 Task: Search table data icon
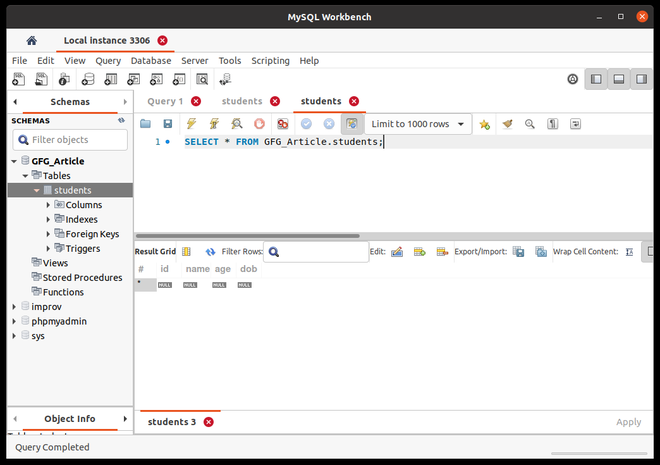202,79
